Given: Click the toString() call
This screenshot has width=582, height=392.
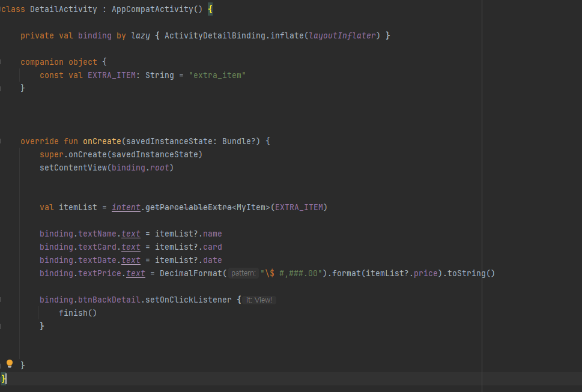Looking at the screenshot, I should (471, 273).
